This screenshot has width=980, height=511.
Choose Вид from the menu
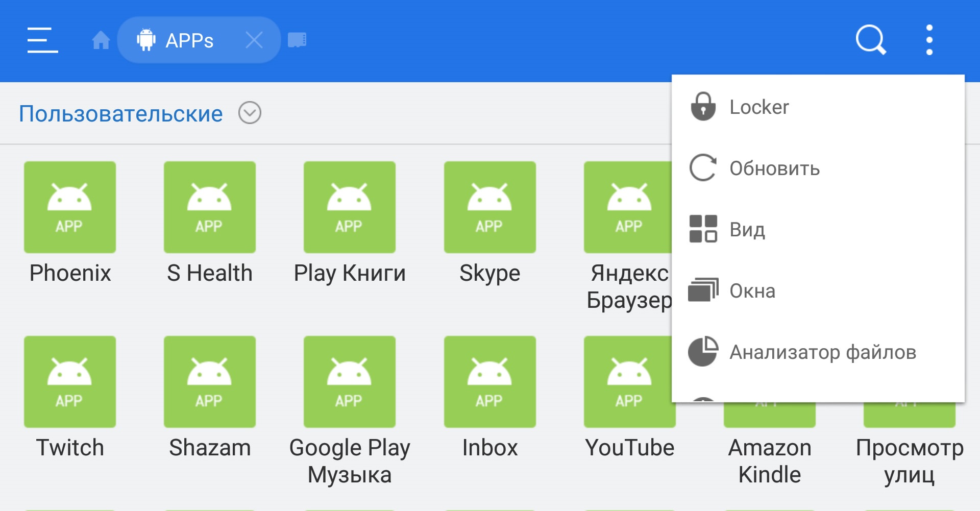click(818, 229)
